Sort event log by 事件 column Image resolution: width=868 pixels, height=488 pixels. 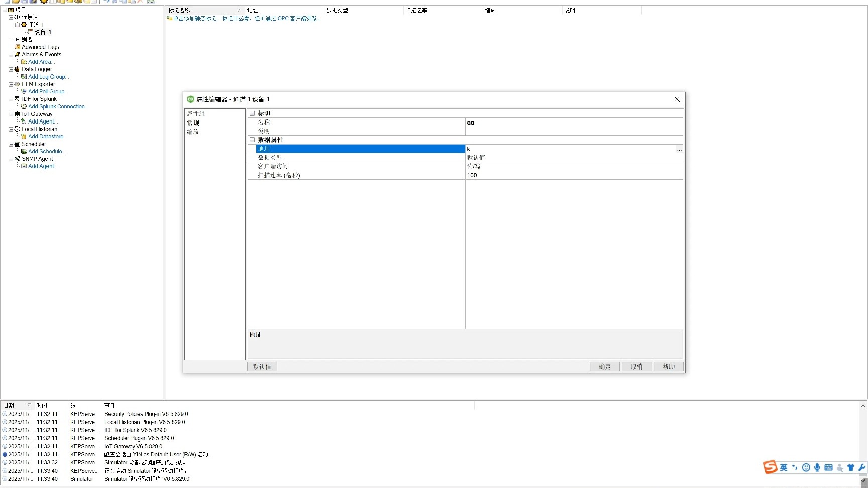[x=288, y=405]
